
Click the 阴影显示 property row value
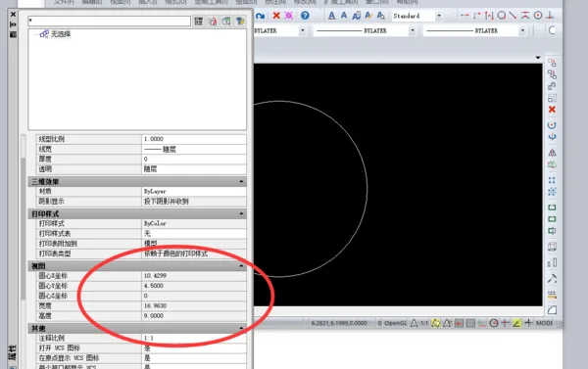pos(194,202)
